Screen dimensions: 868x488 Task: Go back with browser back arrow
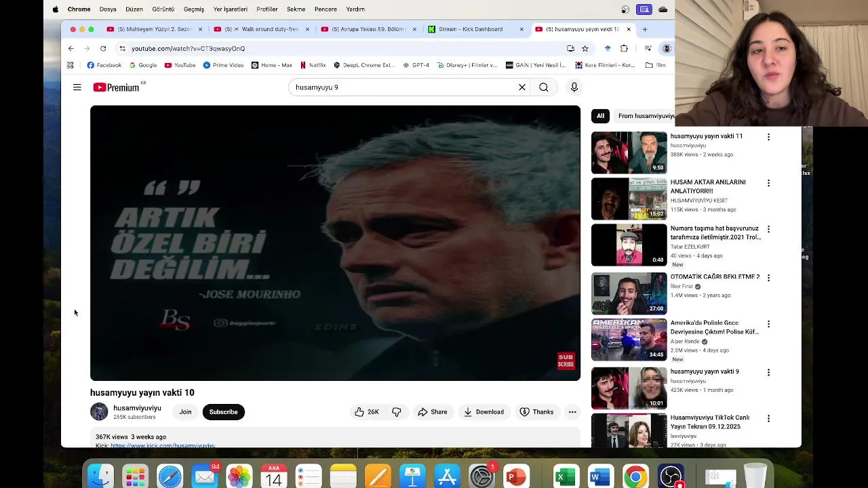click(71, 48)
